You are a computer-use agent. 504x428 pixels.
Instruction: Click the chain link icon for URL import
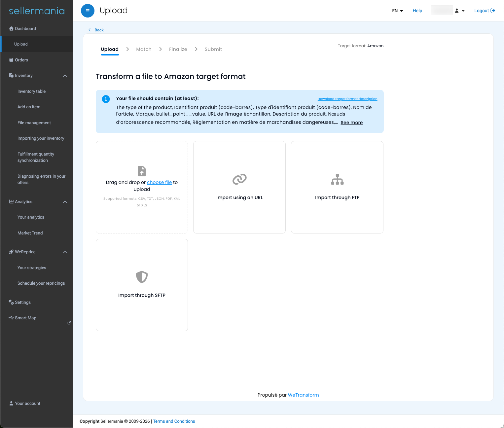click(x=239, y=179)
